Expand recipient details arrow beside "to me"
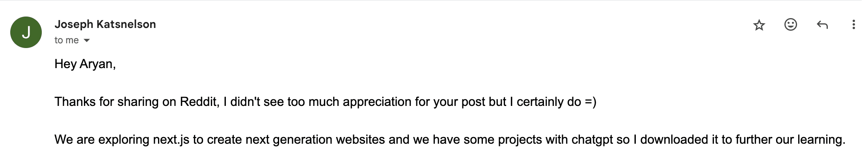 [87, 41]
